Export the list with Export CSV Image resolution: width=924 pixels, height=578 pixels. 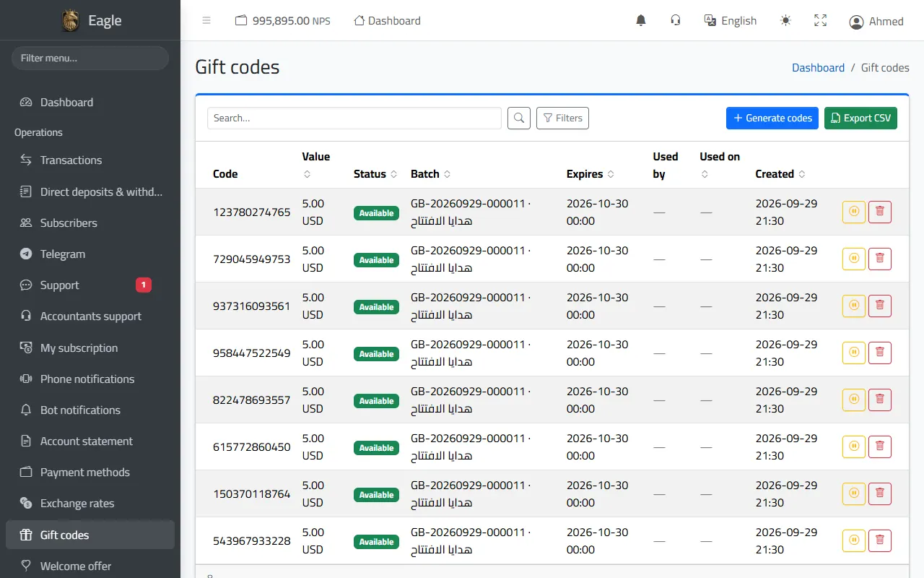tap(860, 118)
